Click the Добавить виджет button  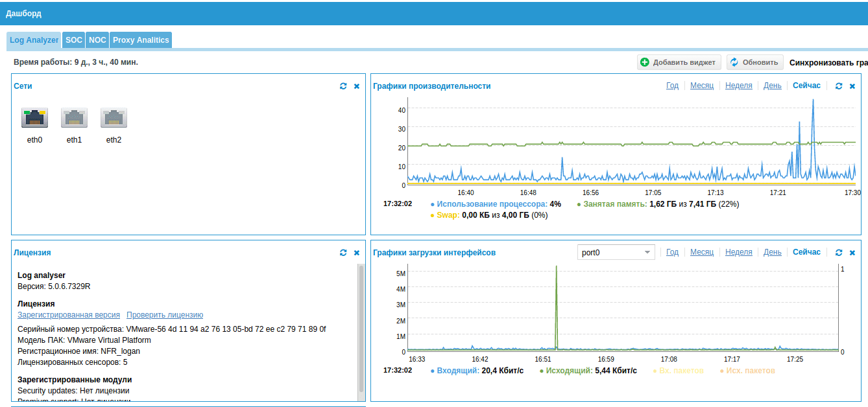click(679, 62)
